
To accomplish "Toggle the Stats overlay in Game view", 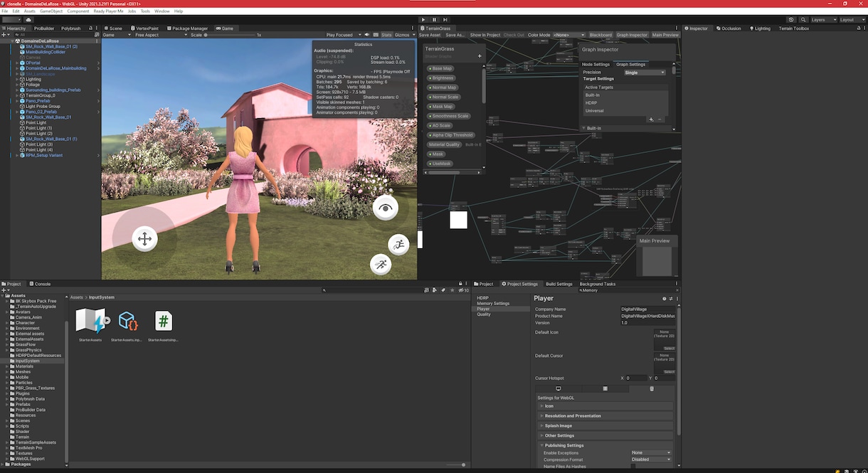I will [386, 35].
